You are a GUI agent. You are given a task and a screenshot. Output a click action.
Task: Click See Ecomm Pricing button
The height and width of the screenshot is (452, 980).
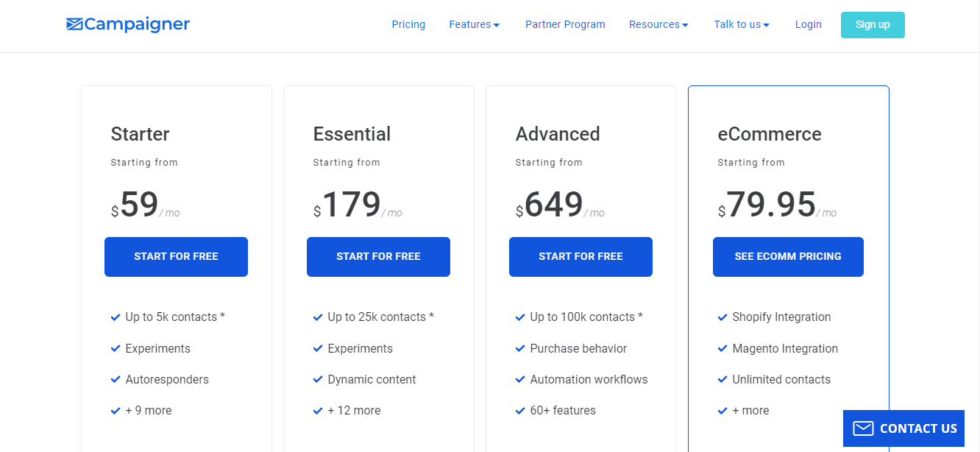coord(788,257)
